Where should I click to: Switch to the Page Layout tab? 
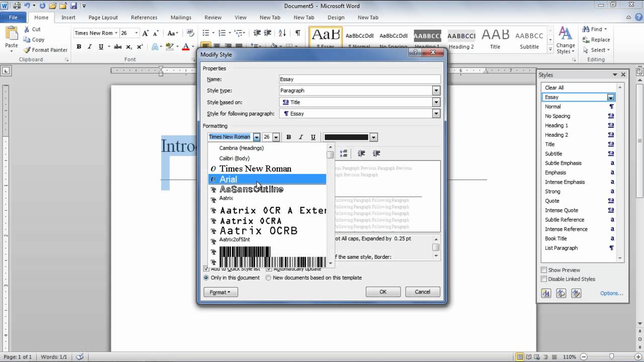[103, 18]
